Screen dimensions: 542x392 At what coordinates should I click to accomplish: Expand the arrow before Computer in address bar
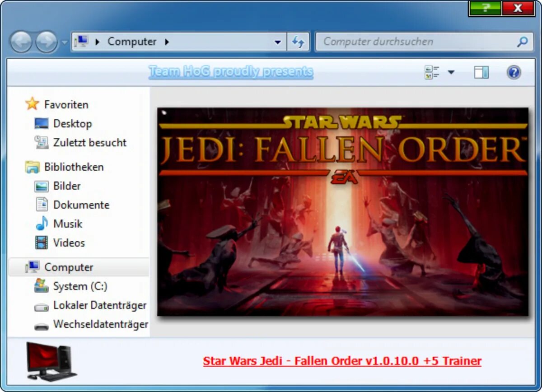pos(97,42)
